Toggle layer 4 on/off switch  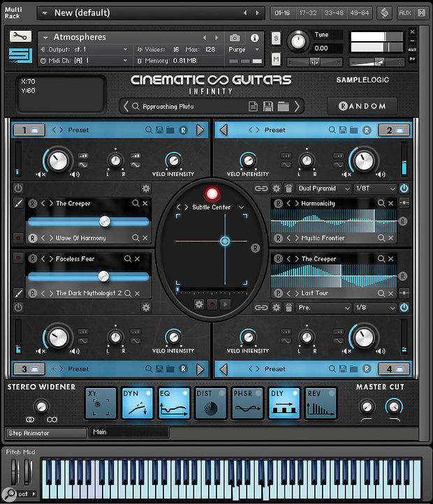tap(394, 369)
